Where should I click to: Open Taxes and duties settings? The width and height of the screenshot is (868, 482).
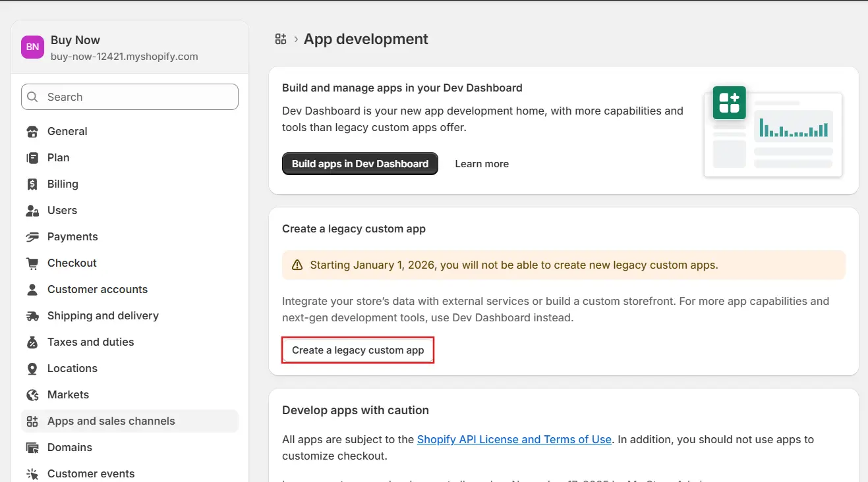[90, 342]
